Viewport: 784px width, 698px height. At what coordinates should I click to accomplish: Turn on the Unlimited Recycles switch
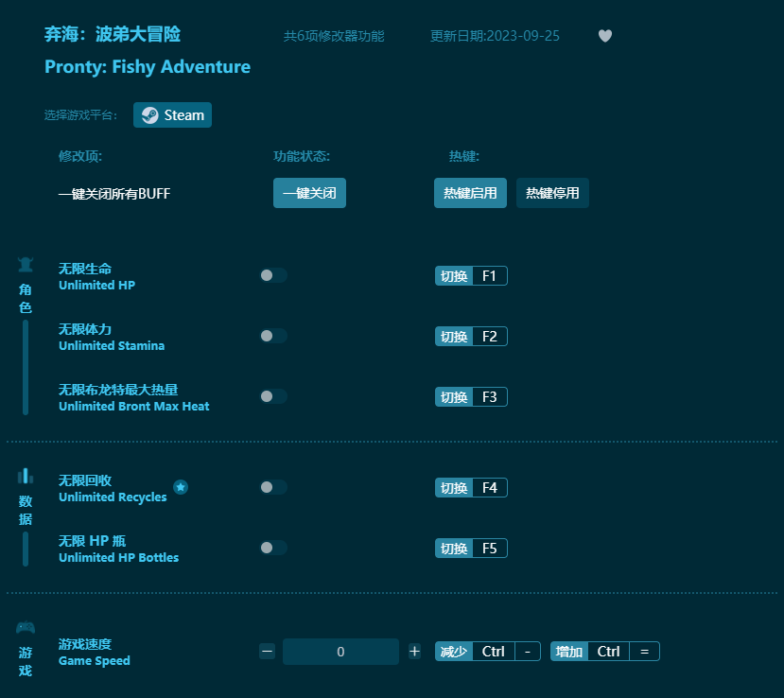pyautogui.click(x=272, y=487)
